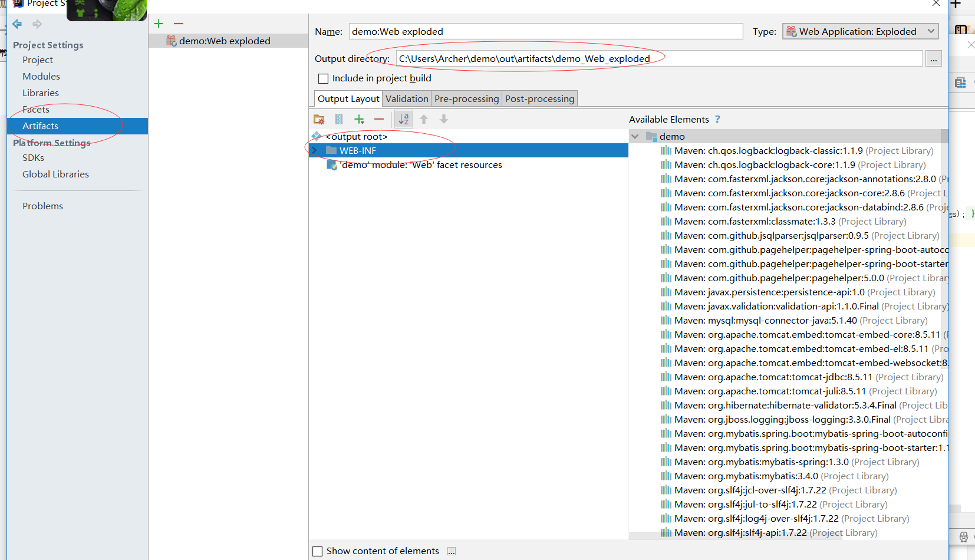The image size is (975, 560).
Task: Switch to the Pre-processing tab
Action: click(466, 98)
